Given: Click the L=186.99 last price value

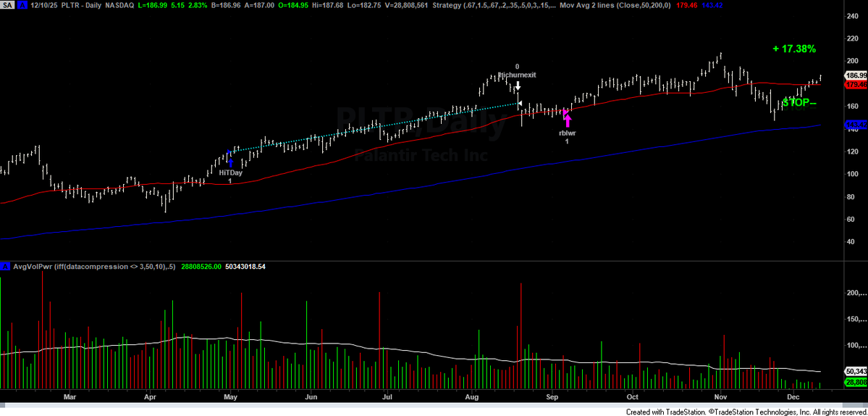Looking at the screenshot, I should pyautogui.click(x=152, y=5).
